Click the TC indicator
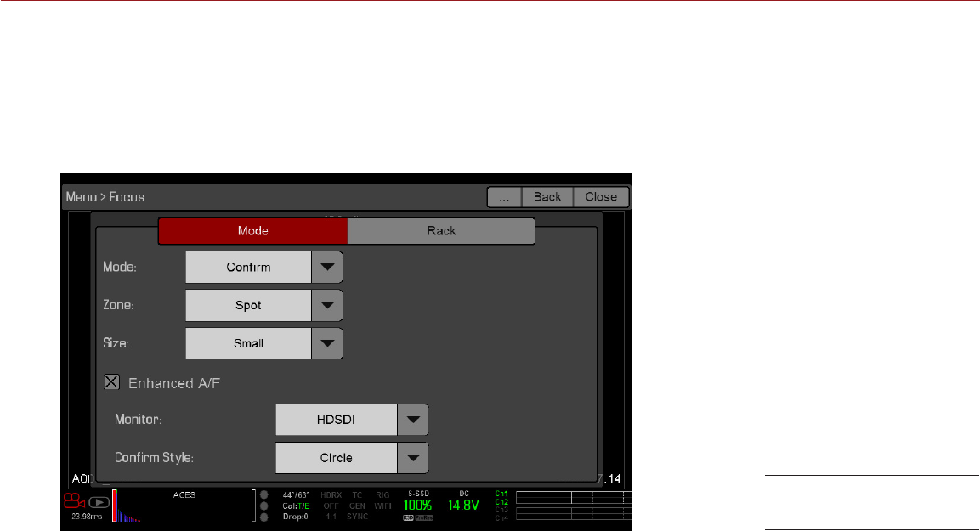Image resolution: width=980 pixels, height=531 pixels. click(x=357, y=494)
